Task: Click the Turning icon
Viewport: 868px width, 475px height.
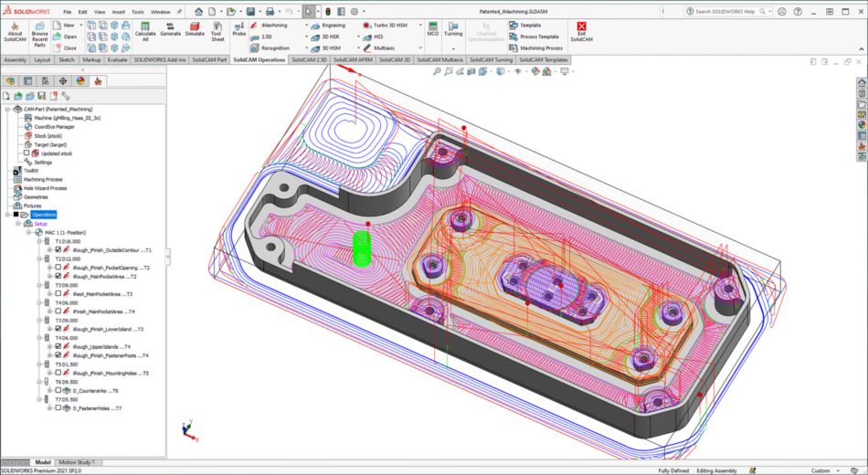Action: tap(453, 26)
